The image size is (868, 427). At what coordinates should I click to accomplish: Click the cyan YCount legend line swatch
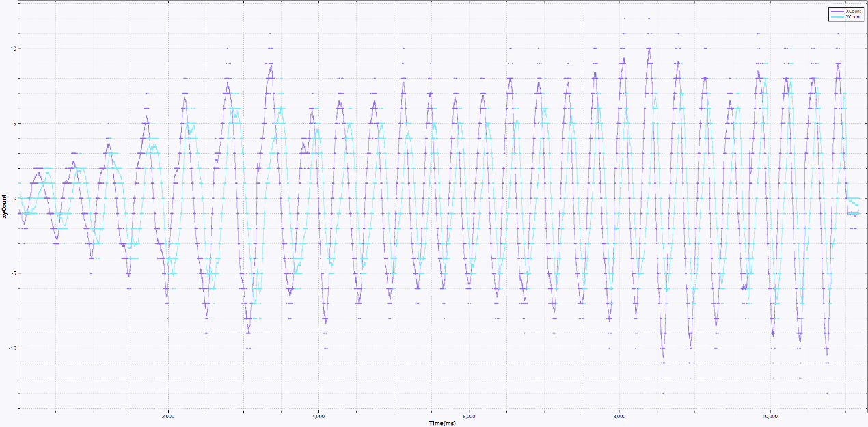(837, 18)
